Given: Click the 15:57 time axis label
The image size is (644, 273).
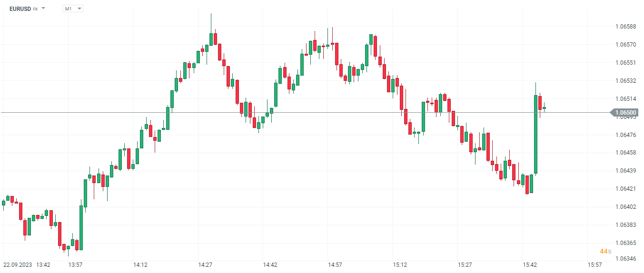Looking at the screenshot, I should pos(594,264).
